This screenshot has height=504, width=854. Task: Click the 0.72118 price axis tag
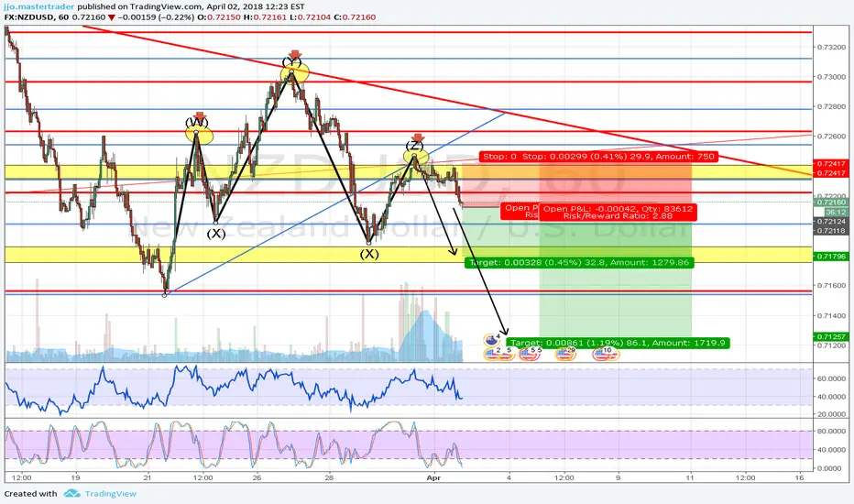coord(830,231)
